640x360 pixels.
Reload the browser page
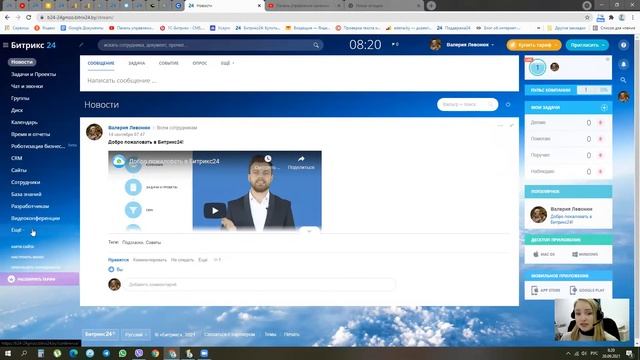(29, 18)
